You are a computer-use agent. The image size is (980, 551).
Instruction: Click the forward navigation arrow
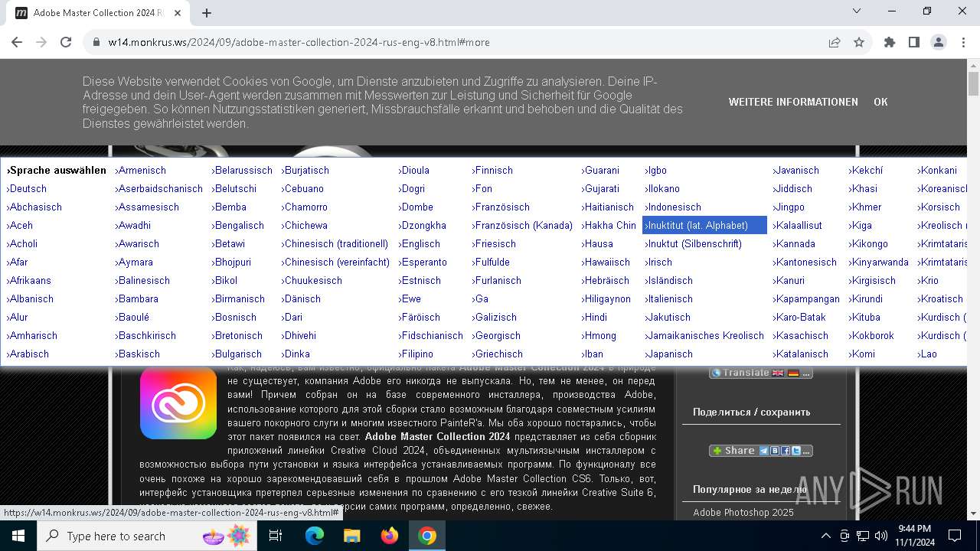[41, 42]
